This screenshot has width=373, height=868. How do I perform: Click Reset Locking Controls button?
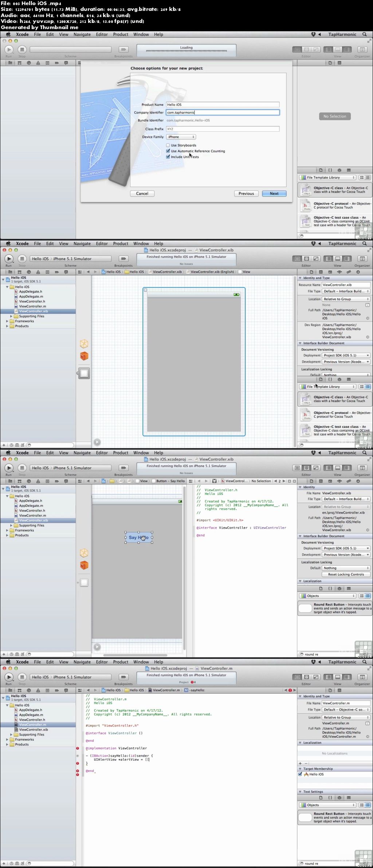[x=346, y=574]
